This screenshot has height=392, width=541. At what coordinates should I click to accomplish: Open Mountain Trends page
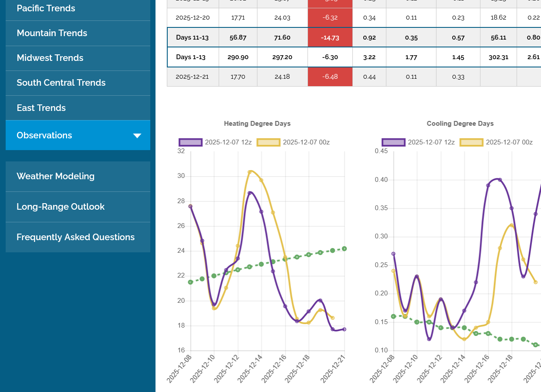pyautogui.click(x=52, y=33)
